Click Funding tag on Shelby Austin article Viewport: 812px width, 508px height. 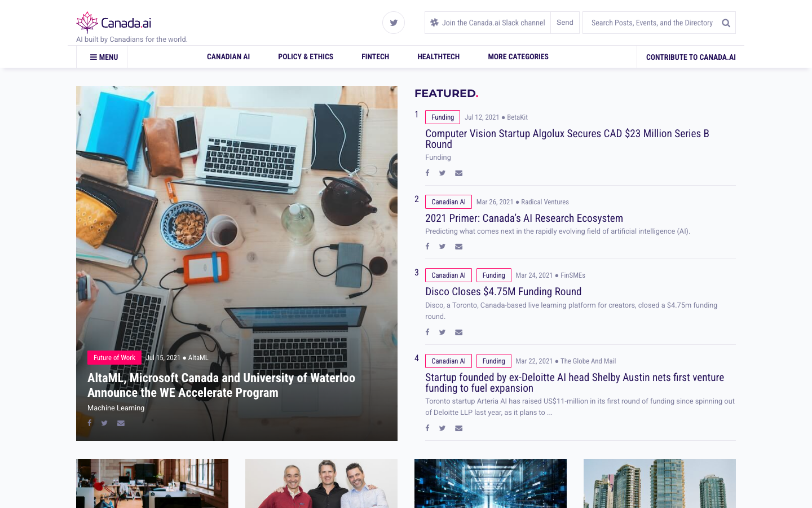point(494,361)
